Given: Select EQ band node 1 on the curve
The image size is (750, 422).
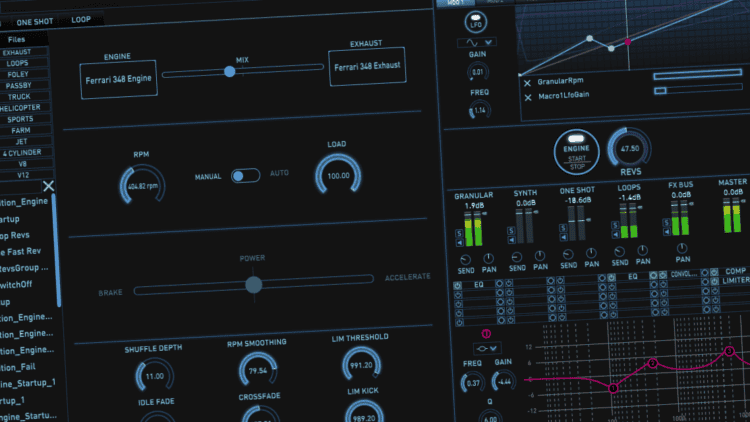Looking at the screenshot, I should 613,388.
